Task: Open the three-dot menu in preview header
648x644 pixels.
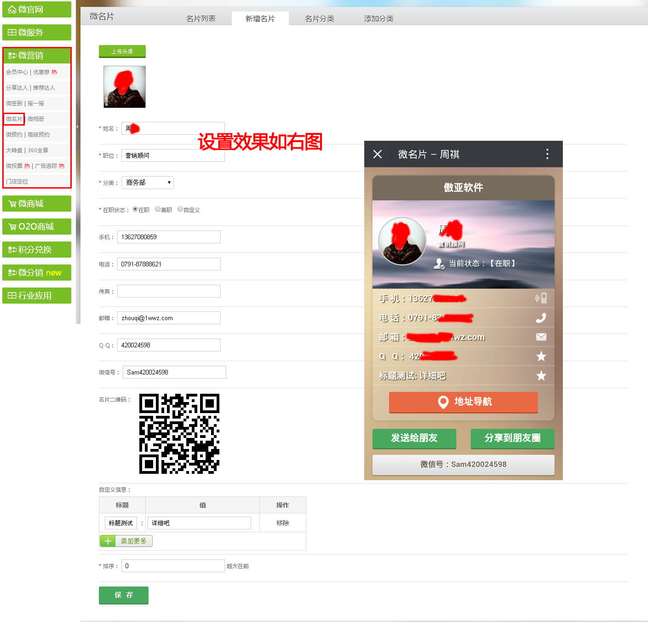Action: tap(547, 154)
